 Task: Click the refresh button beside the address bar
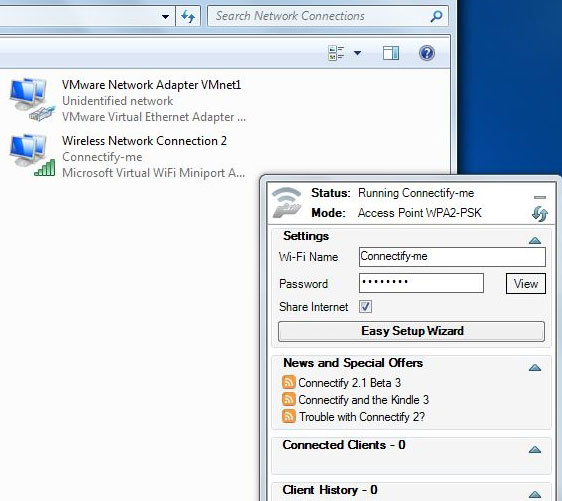tap(188, 16)
